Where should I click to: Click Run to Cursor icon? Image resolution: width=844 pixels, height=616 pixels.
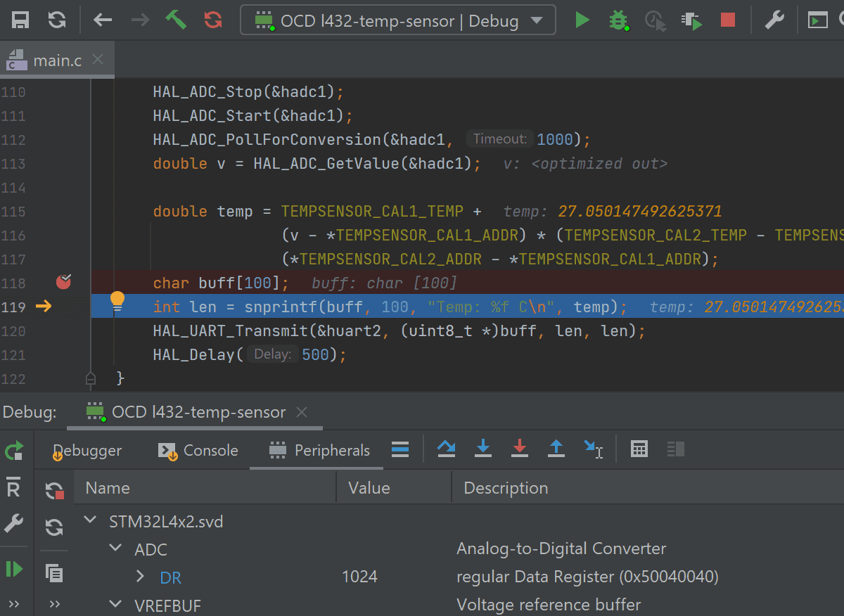tap(593, 449)
